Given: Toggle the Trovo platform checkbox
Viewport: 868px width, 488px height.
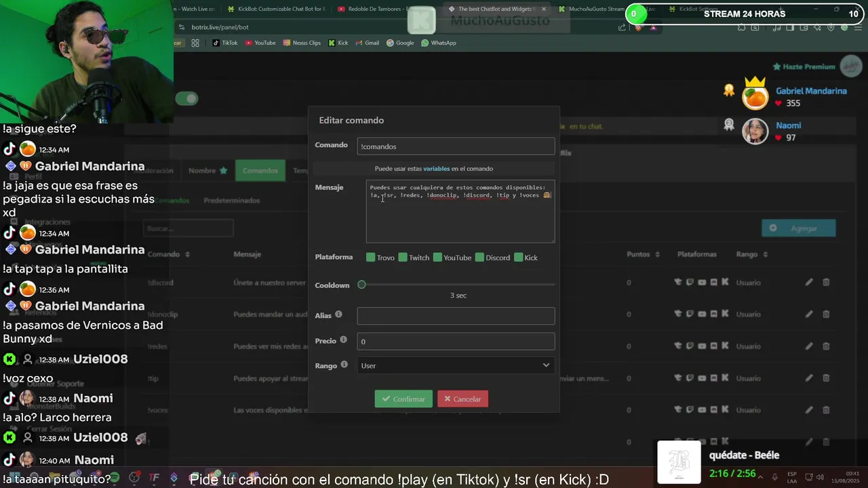Looking at the screenshot, I should point(371,258).
